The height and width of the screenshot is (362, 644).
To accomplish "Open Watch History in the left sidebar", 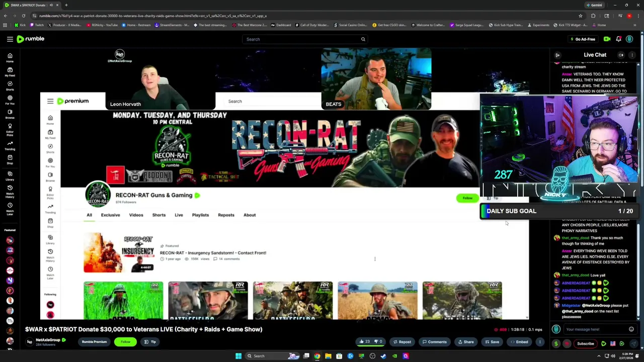I will (10, 192).
